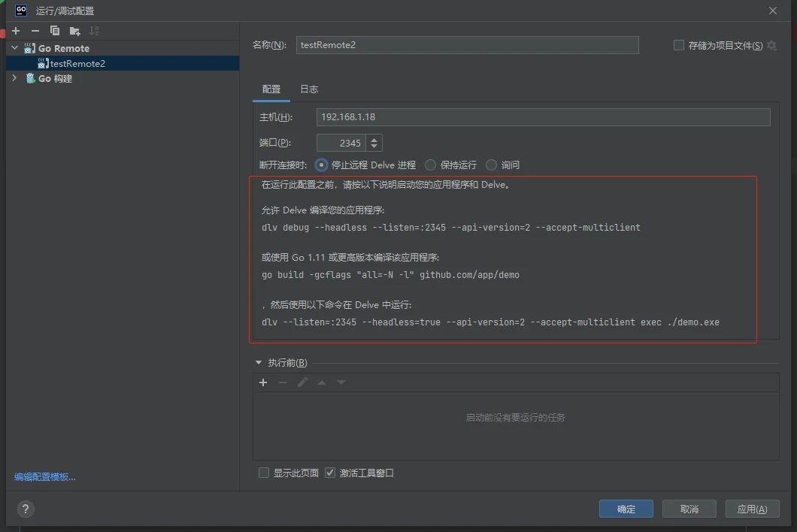The height and width of the screenshot is (532, 797).
Task: Click into the 名称 name field
Action: [x=467, y=45]
